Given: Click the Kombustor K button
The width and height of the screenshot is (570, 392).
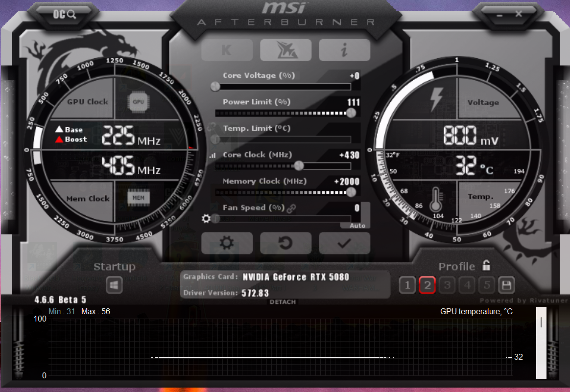Looking at the screenshot, I should (227, 50).
